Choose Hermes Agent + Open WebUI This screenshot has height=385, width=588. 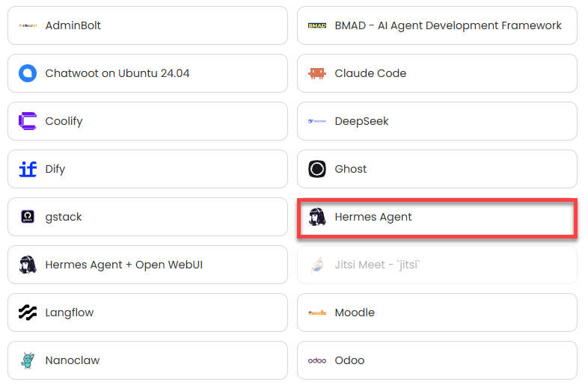(148, 265)
